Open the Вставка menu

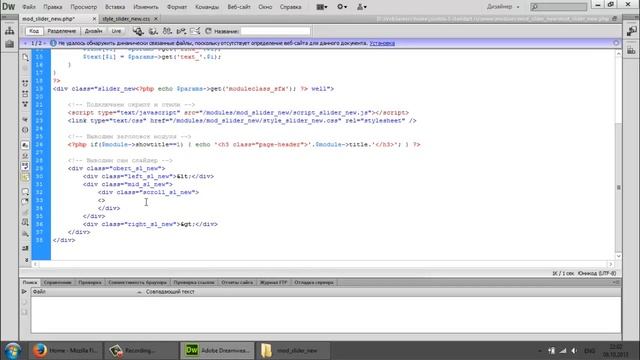(115, 7)
